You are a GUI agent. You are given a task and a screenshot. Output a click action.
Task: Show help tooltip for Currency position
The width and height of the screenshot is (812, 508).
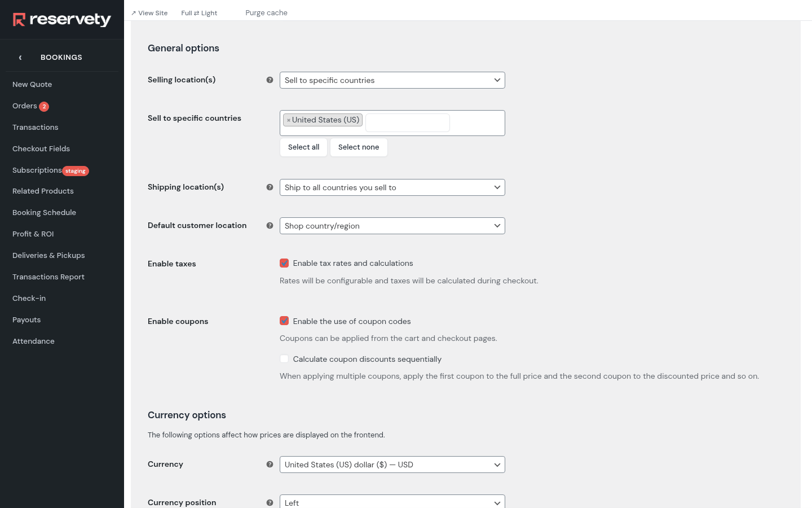pyautogui.click(x=270, y=503)
